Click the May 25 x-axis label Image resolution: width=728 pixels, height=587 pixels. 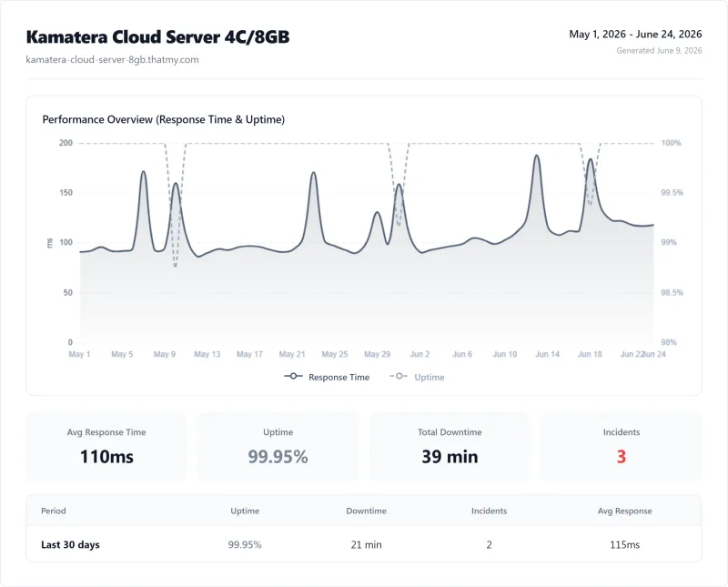335,354
